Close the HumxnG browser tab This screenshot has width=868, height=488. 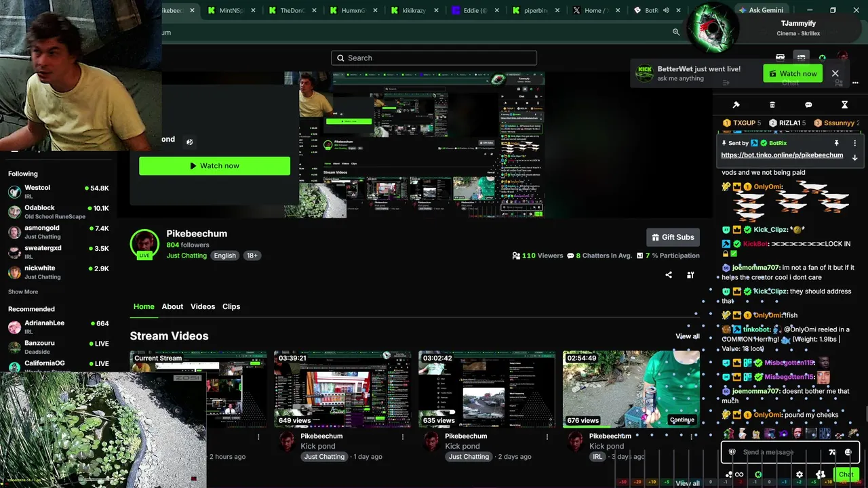tap(375, 10)
